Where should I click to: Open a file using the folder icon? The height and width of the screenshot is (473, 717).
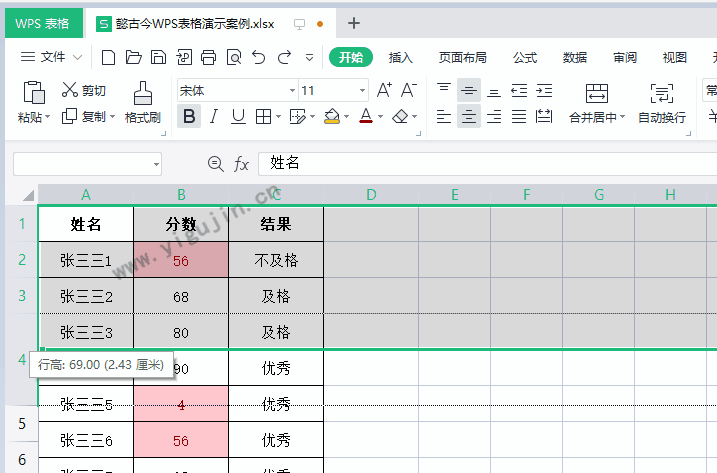click(x=134, y=58)
